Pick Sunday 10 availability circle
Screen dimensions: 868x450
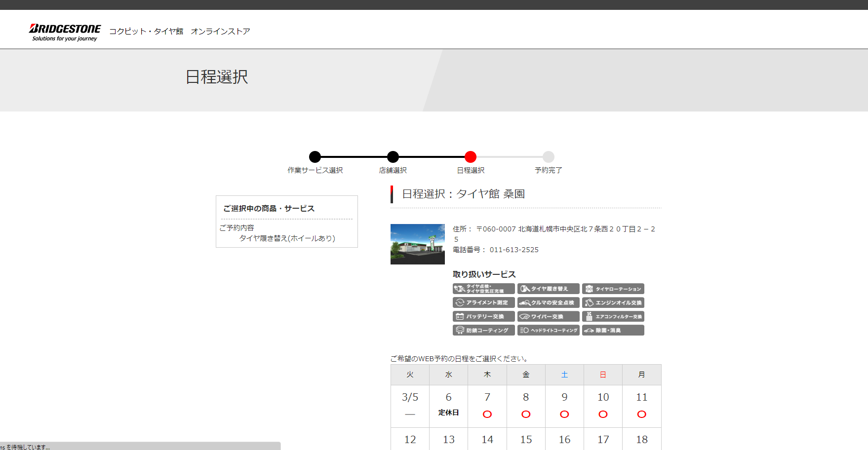point(603,414)
